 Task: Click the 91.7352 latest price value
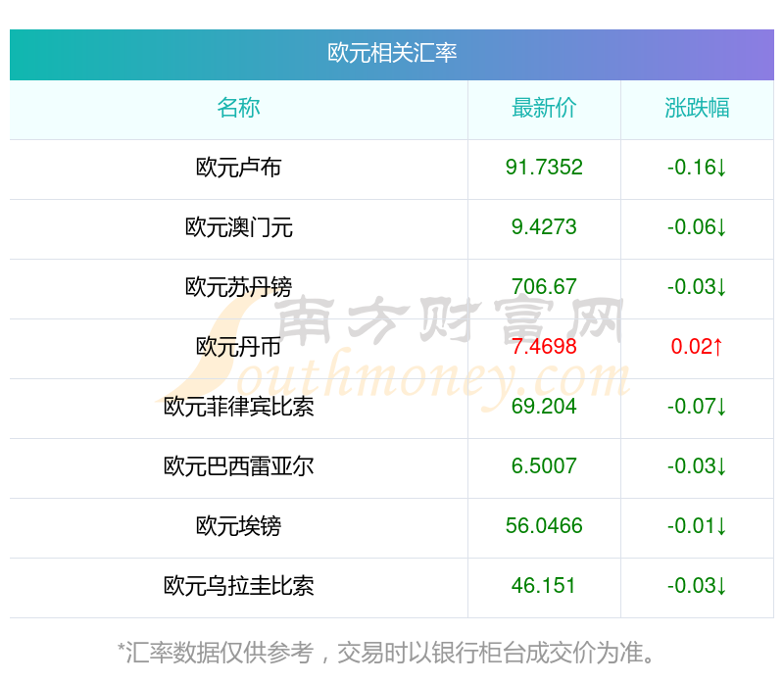[544, 168]
